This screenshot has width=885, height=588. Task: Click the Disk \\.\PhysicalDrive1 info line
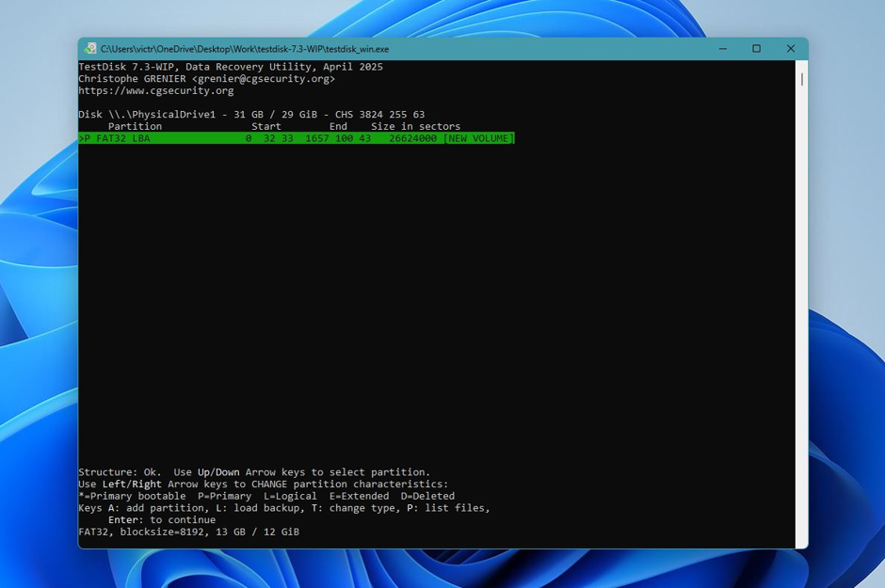tap(251, 115)
